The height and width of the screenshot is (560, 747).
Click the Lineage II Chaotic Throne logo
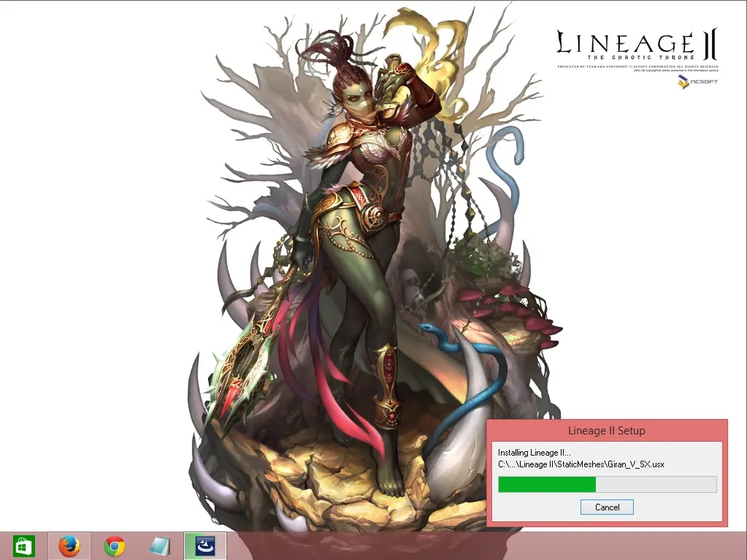tap(637, 45)
